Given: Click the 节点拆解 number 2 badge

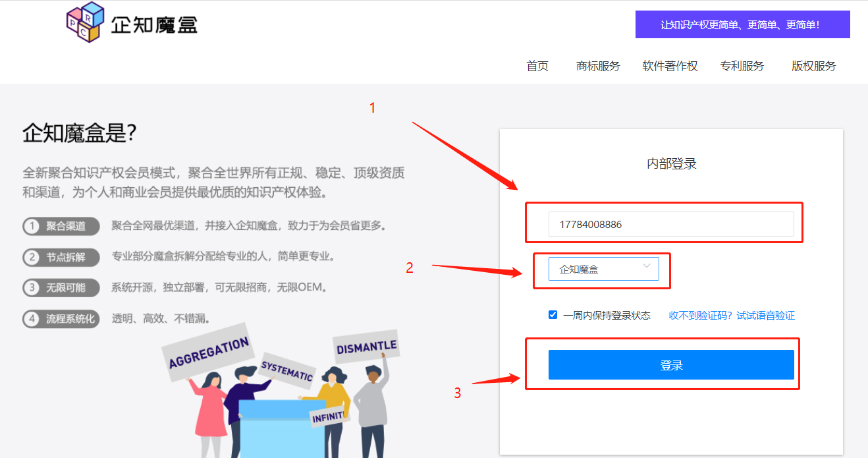Looking at the screenshot, I should click(x=61, y=257).
